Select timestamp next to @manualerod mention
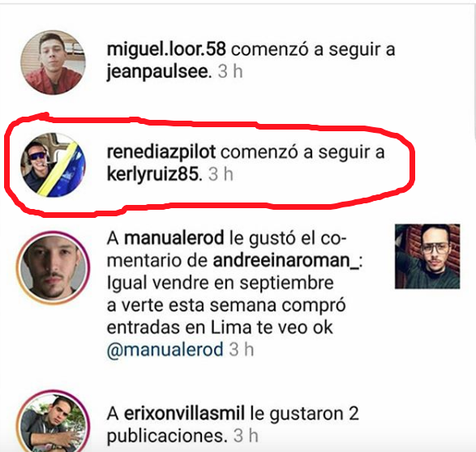The width and height of the screenshot is (476, 452). (x=242, y=350)
